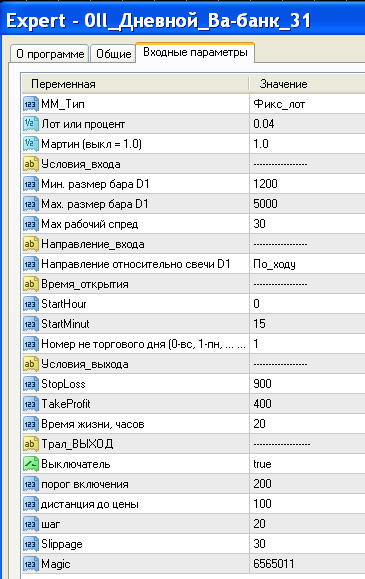Click the integer icon beside Время жизни, часов

point(31,424)
